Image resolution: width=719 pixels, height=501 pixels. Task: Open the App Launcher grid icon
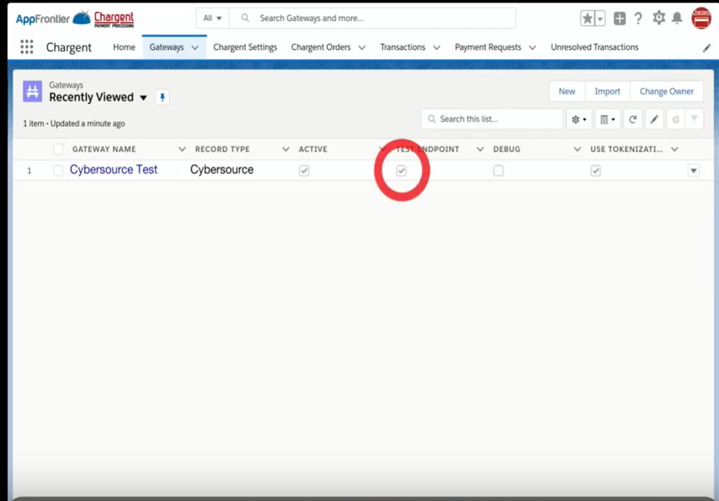click(x=27, y=47)
